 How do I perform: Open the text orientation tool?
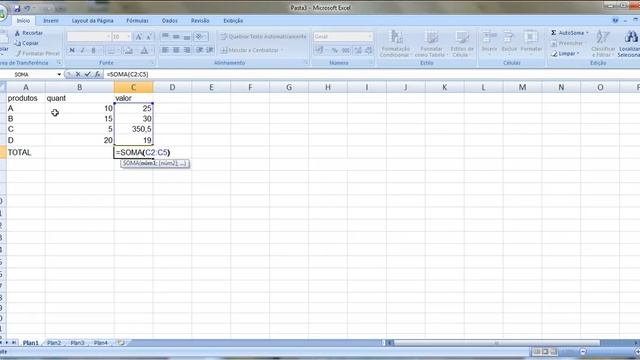200,37
